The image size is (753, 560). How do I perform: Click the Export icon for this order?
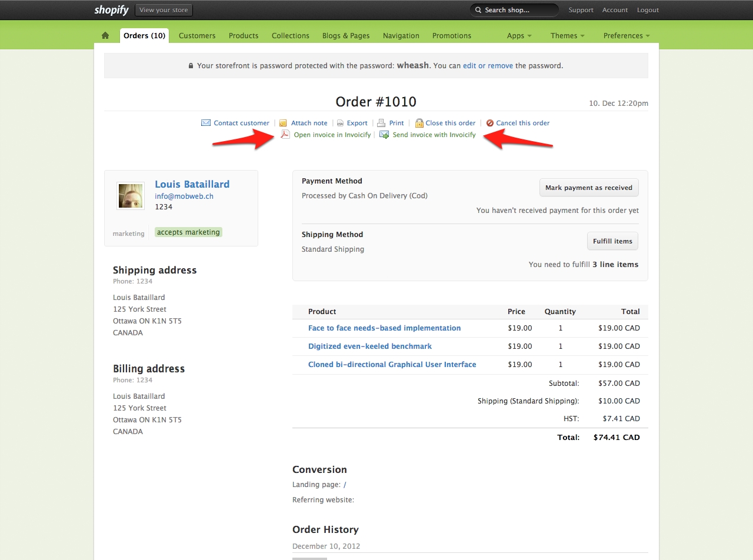pyautogui.click(x=340, y=122)
